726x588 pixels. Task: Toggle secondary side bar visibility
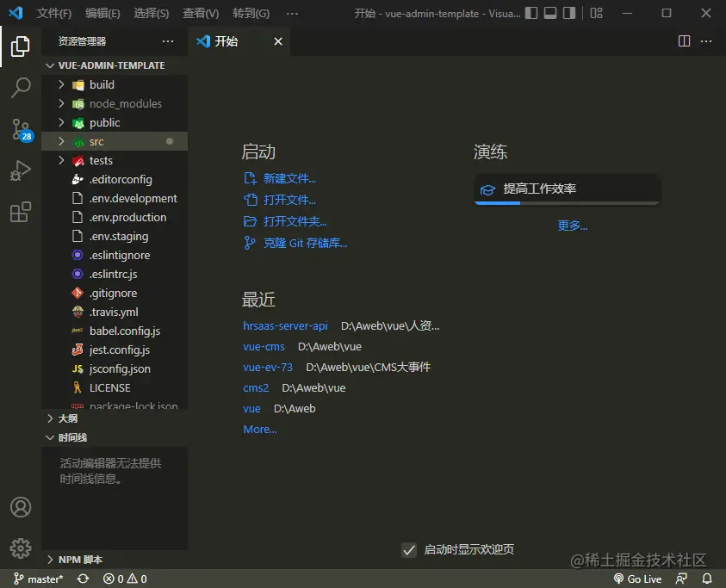point(569,13)
